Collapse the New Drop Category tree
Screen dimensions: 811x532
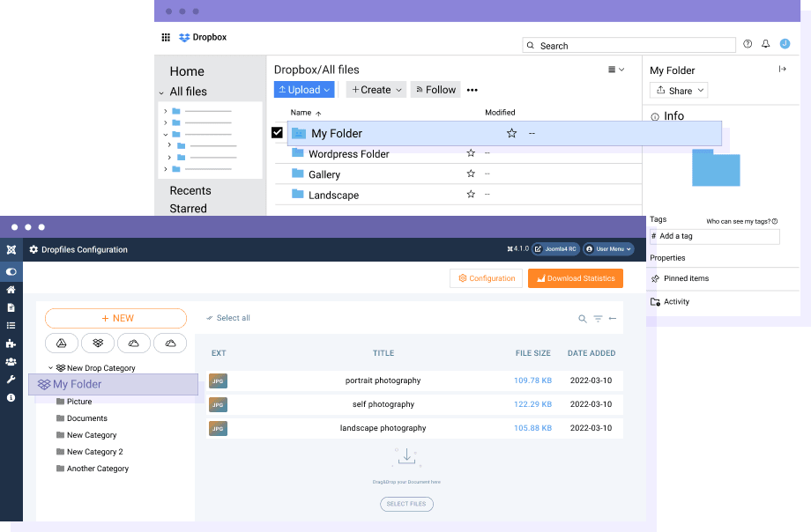50,368
